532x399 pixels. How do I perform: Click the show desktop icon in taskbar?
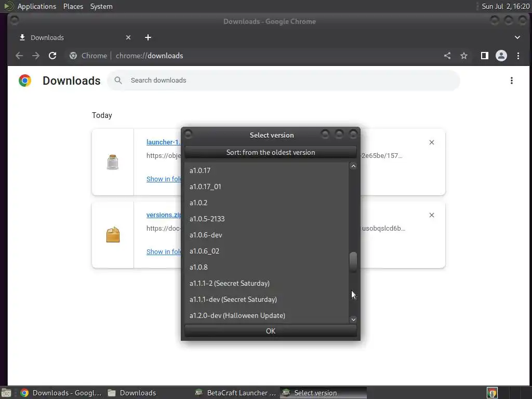click(6, 393)
